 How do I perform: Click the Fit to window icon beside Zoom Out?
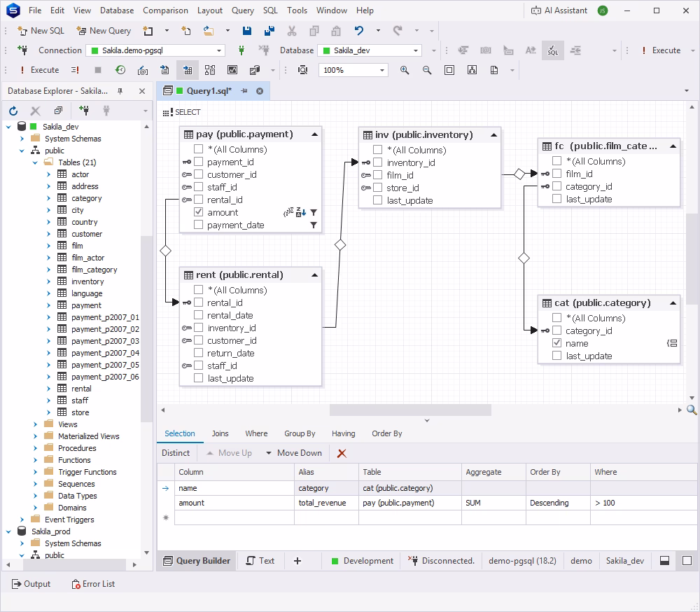pyautogui.click(x=449, y=70)
